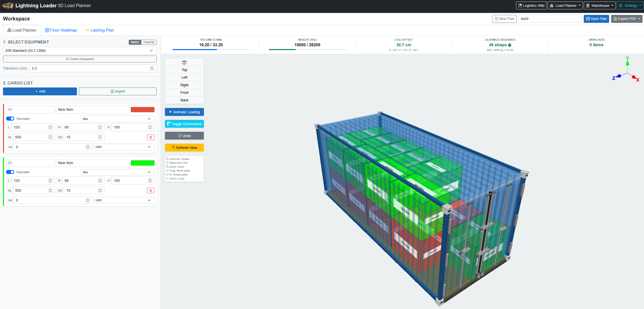This screenshot has height=309, width=644.
Task: Disable Stackable on the first cargo item
Action: [x=10, y=118]
